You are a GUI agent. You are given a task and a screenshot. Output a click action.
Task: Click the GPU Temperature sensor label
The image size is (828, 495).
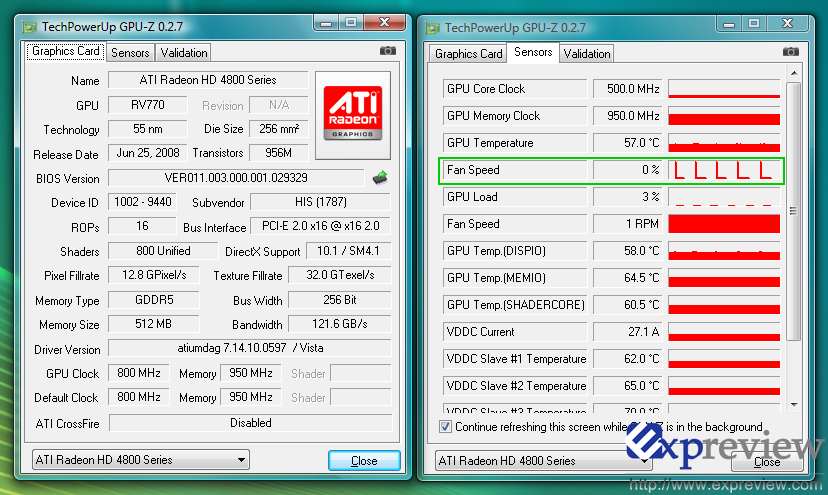tap(515, 143)
